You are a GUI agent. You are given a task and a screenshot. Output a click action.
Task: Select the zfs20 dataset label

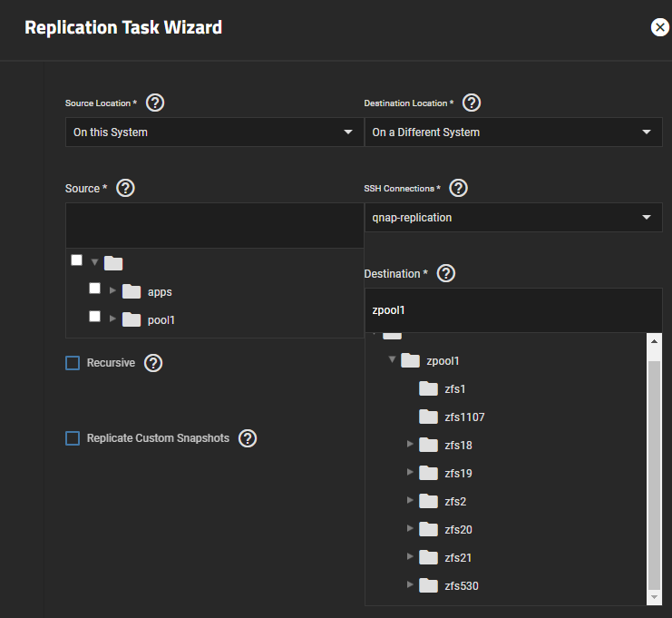[x=458, y=530]
